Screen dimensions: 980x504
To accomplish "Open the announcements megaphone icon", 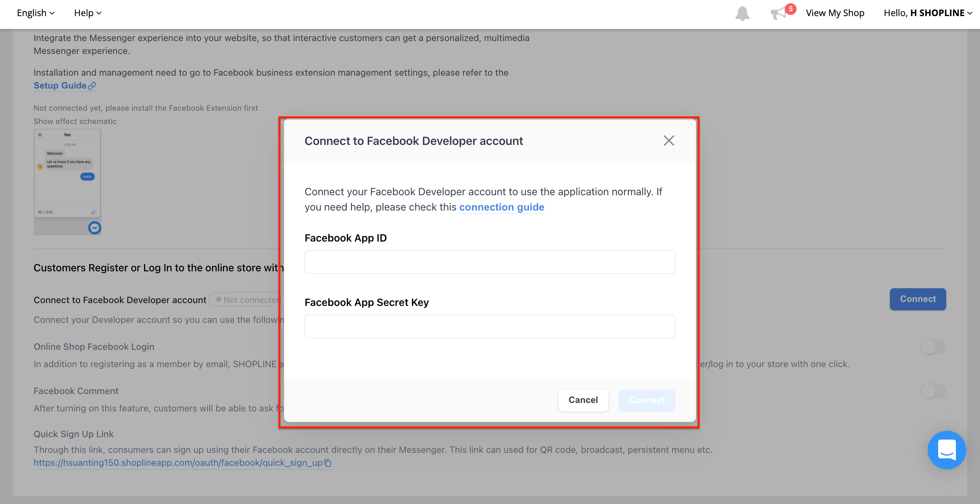I will coord(779,13).
